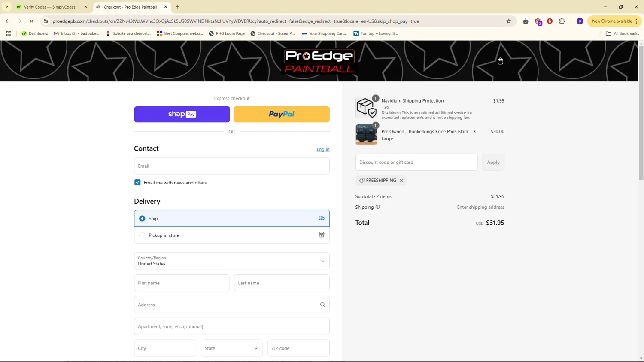This screenshot has height=362, width=644.
Task: Focus the First name field
Action: tap(182, 283)
